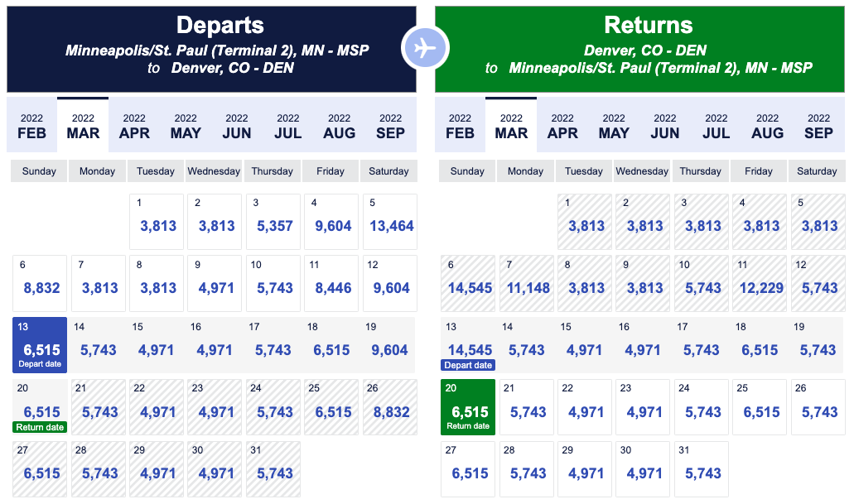This screenshot has height=504, width=854.
Task: Click the green return date March 20
Action: pyautogui.click(x=467, y=406)
